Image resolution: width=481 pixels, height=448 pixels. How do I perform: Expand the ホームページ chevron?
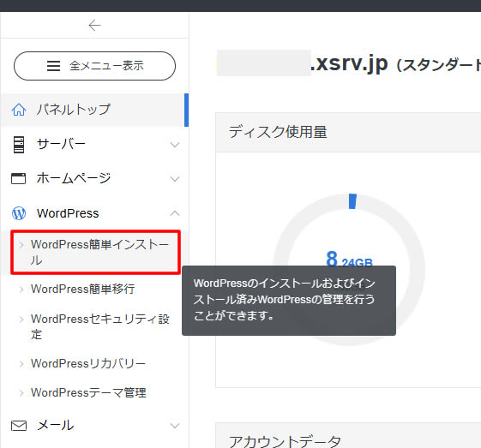pos(175,179)
